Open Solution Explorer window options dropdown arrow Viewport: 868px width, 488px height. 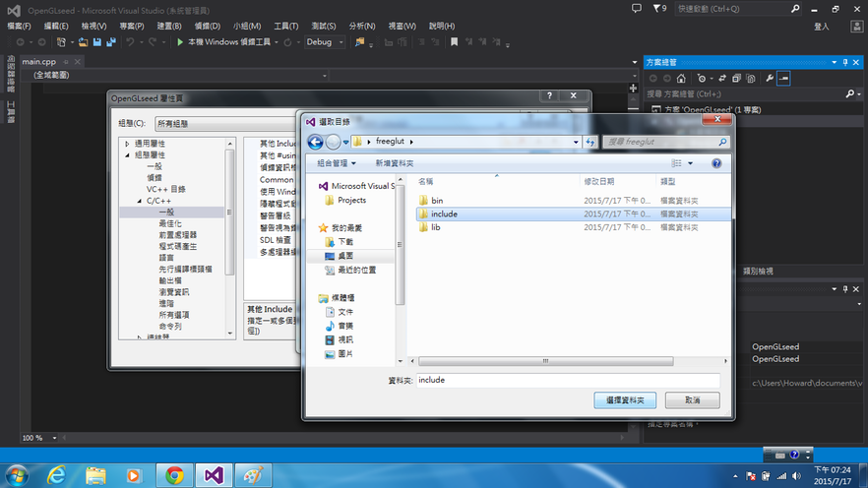click(x=835, y=63)
